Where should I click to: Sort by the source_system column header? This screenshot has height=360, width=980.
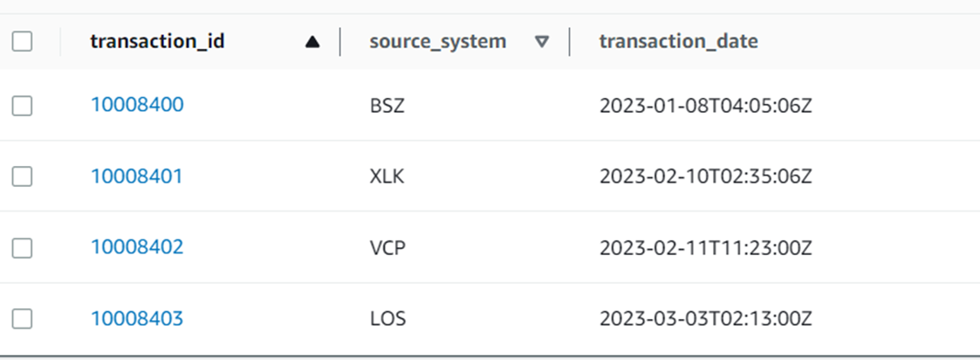437,41
